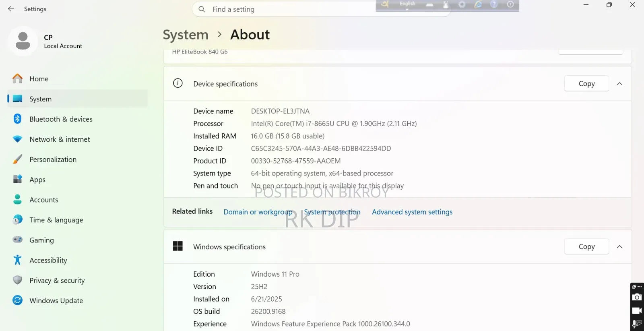Copy the Windows specifications
Image resolution: width=644 pixels, height=331 pixels.
coord(586,246)
